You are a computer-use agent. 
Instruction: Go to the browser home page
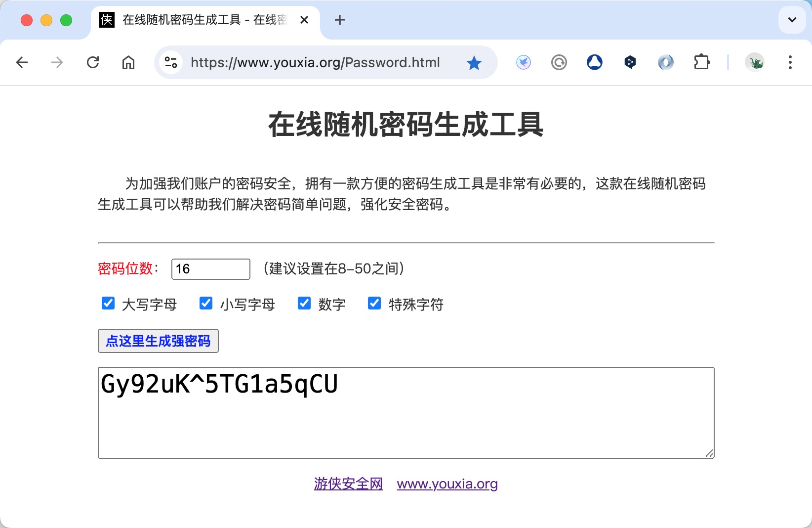(128, 62)
